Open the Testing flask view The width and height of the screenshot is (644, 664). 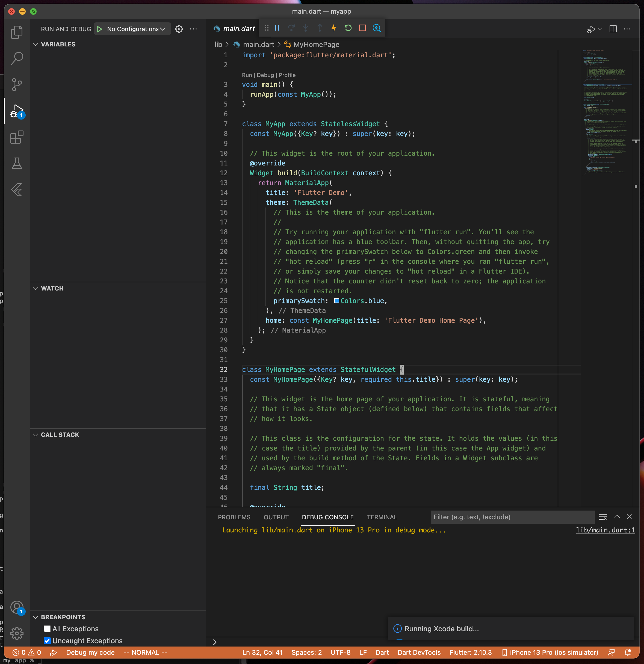[x=17, y=164]
